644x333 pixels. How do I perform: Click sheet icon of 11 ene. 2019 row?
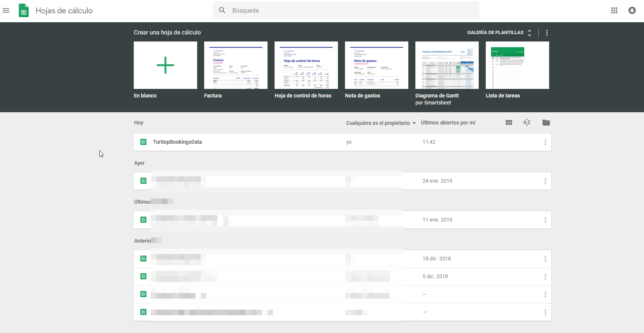click(x=143, y=220)
